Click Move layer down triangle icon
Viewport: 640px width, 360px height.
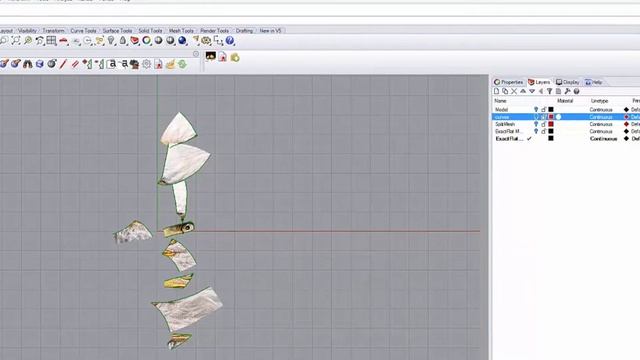(532, 91)
